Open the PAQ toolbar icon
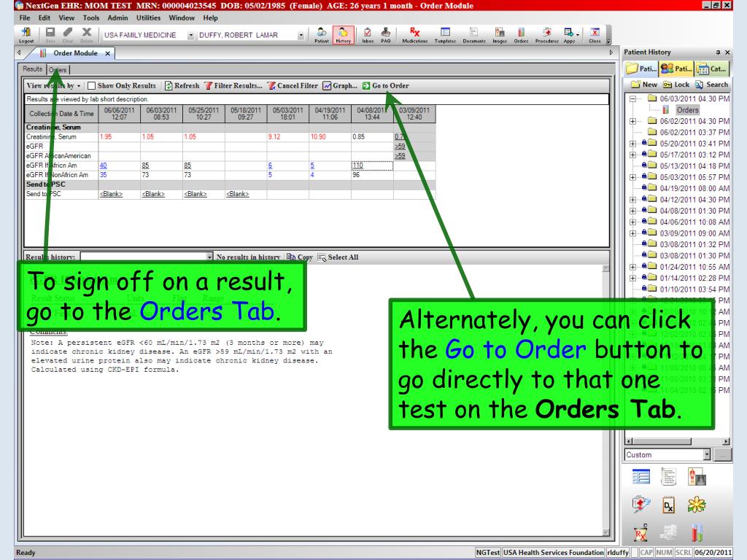The height and width of the screenshot is (560, 747). point(386,35)
